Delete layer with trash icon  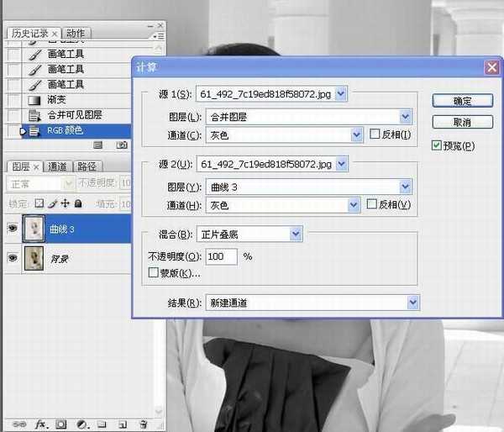tap(143, 424)
